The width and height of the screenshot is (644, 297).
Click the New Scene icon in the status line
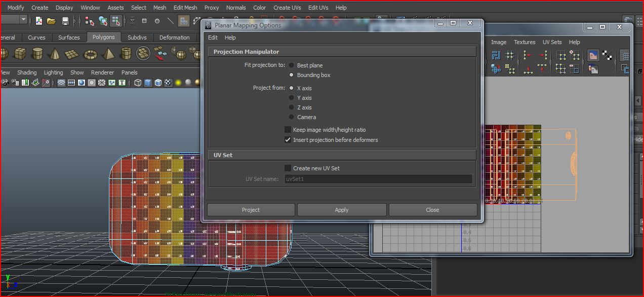[38, 21]
